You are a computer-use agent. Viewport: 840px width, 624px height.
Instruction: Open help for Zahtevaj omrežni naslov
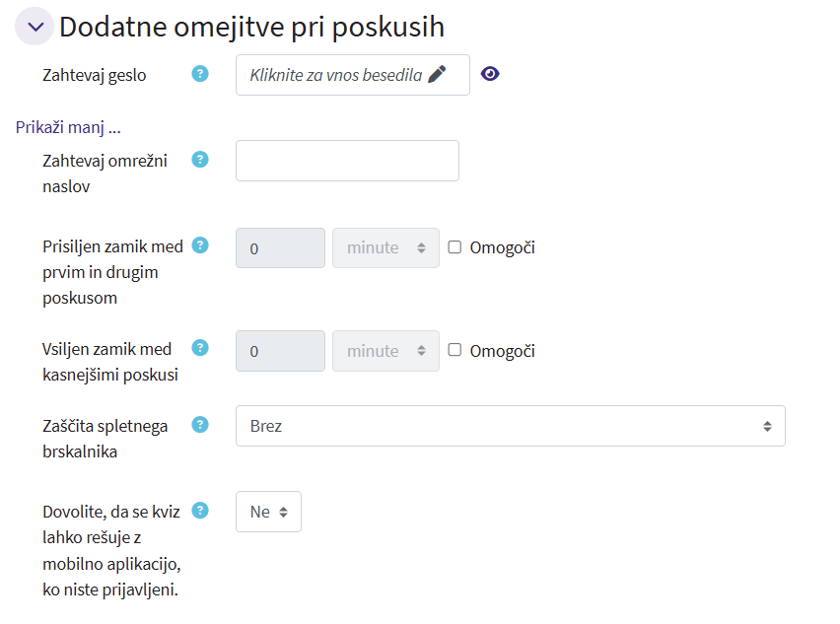coord(200,160)
